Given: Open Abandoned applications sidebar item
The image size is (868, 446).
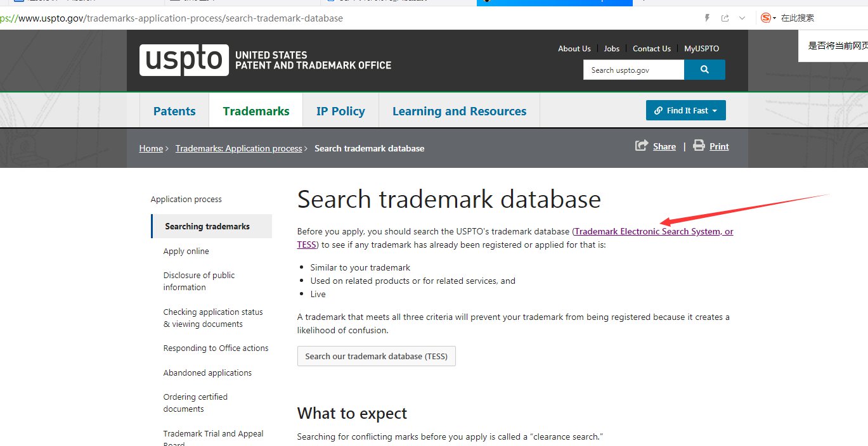Looking at the screenshot, I should click(207, 373).
